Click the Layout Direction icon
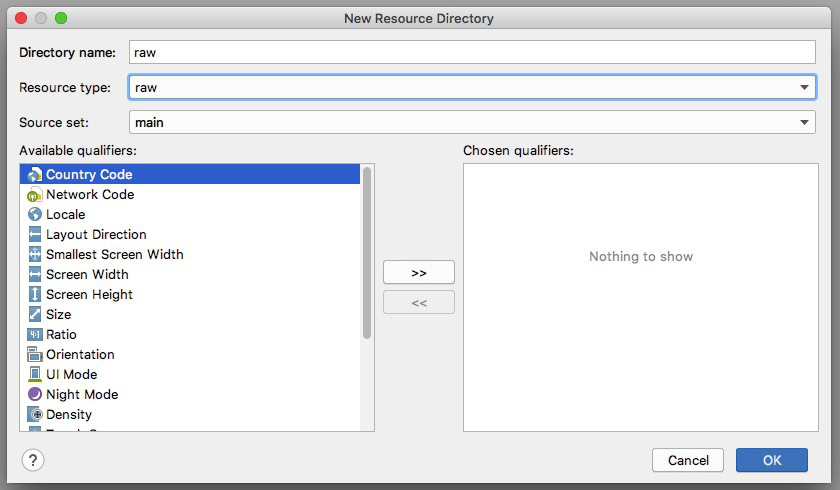The width and height of the screenshot is (840, 490). click(x=34, y=235)
